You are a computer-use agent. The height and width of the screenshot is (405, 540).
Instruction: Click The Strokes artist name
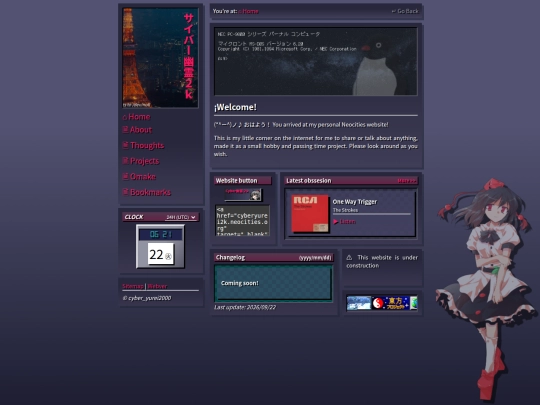tap(345, 210)
